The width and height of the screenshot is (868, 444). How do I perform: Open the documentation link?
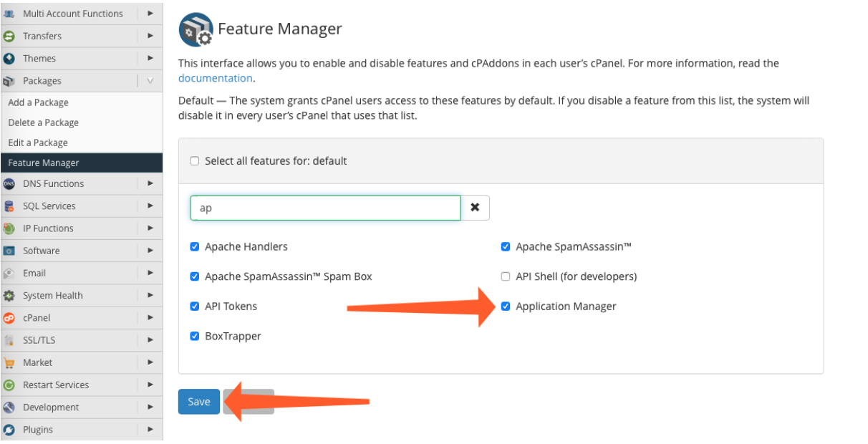point(215,78)
